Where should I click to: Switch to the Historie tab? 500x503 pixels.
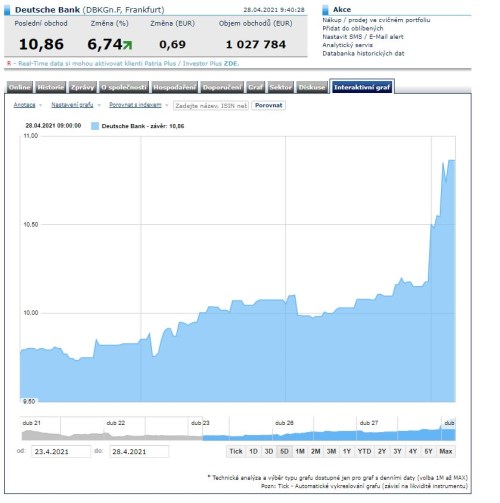tap(51, 87)
